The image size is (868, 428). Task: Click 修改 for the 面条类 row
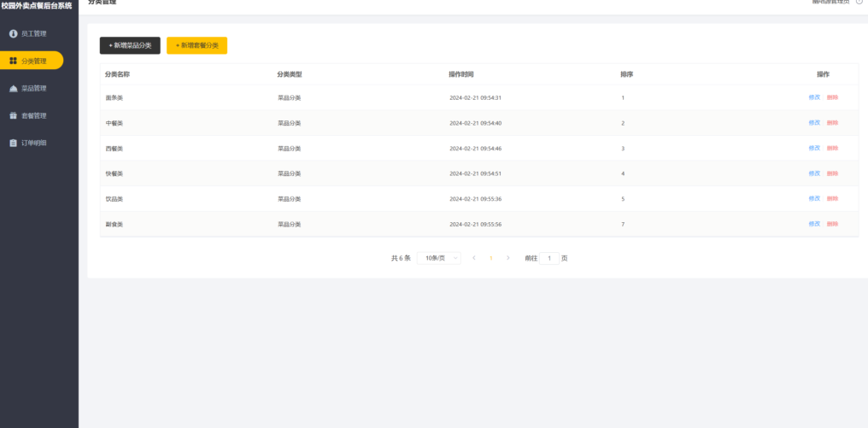(x=814, y=97)
